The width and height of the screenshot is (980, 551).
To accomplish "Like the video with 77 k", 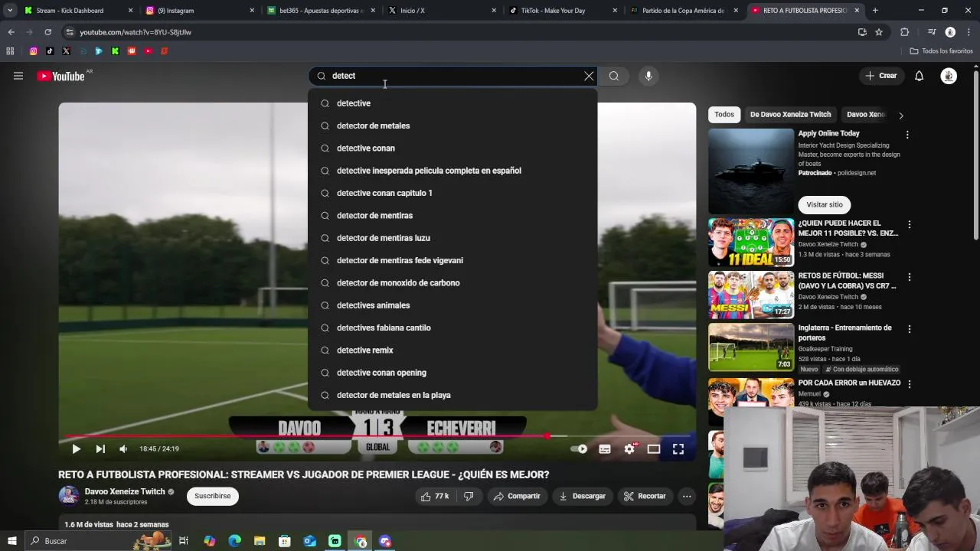I will [434, 496].
